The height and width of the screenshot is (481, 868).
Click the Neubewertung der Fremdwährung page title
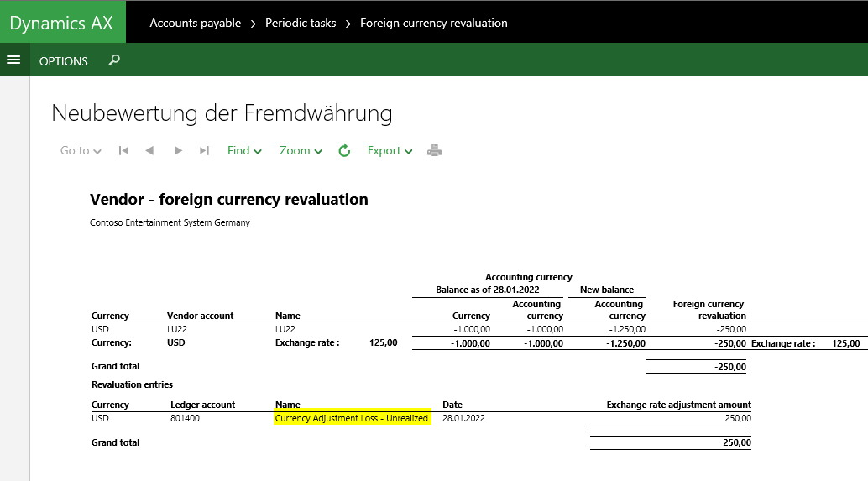[x=222, y=113]
